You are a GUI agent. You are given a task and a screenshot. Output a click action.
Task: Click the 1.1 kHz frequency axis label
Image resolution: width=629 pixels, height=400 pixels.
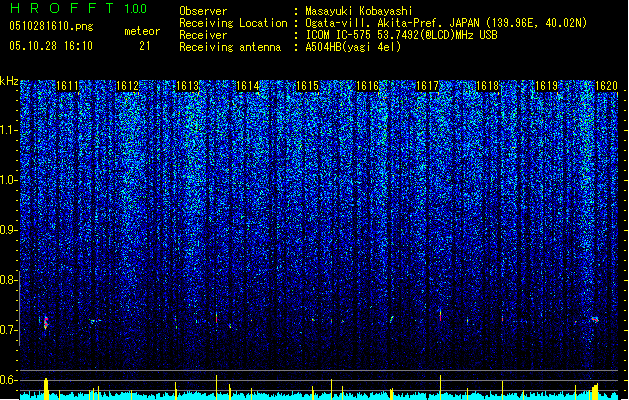[x=8, y=130]
